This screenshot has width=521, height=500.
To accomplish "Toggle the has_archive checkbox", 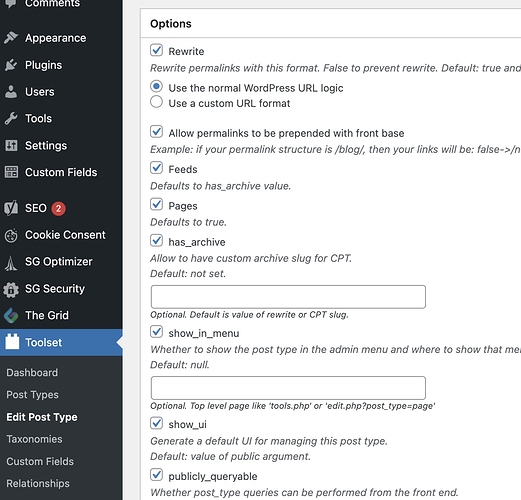I will click(x=156, y=240).
